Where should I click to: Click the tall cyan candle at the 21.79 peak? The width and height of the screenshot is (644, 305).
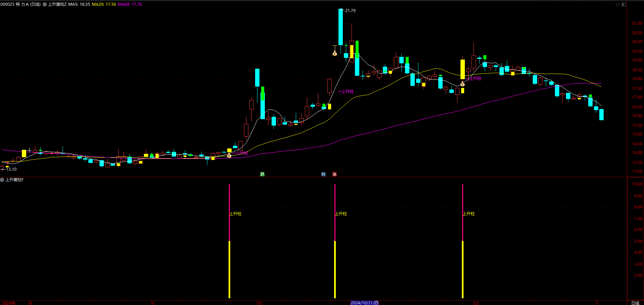click(x=340, y=27)
